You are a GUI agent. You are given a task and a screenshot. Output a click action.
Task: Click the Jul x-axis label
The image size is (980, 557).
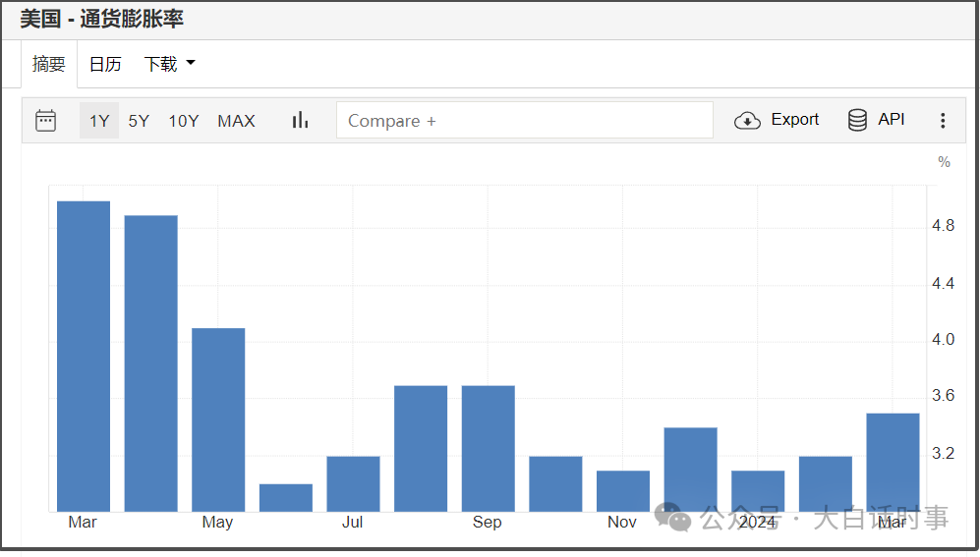(353, 522)
